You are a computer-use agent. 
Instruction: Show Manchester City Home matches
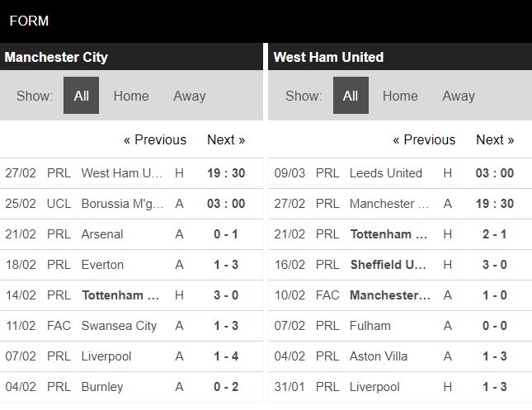tap(131, 96)
